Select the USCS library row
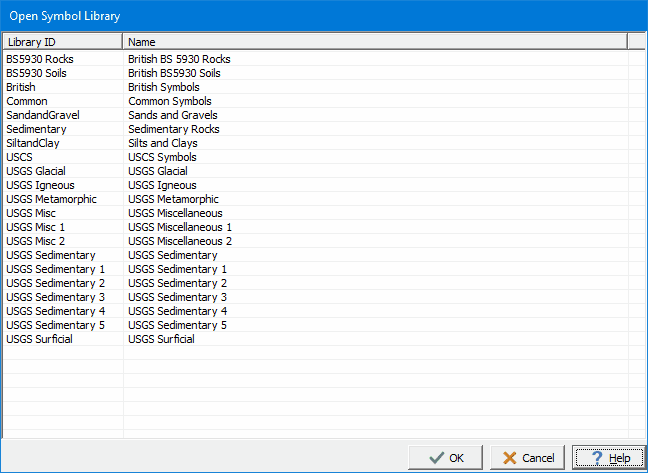The width and height of the screenshot is (648, 473). 19,157
